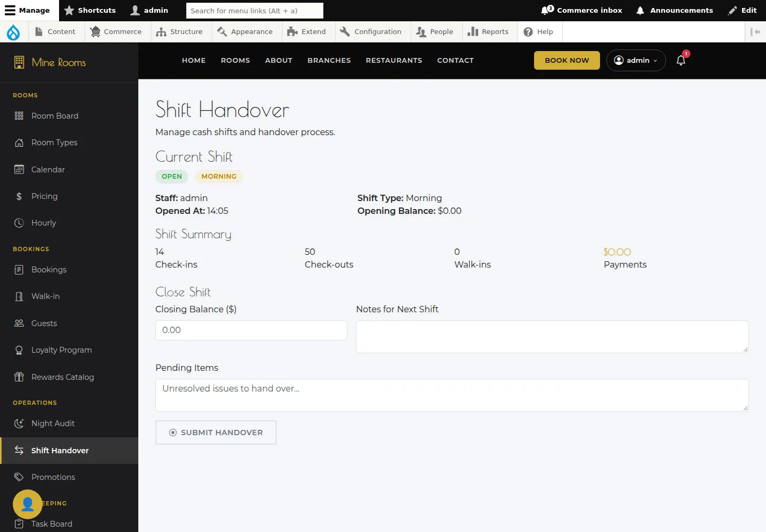Click the admin menu search field

255,11
